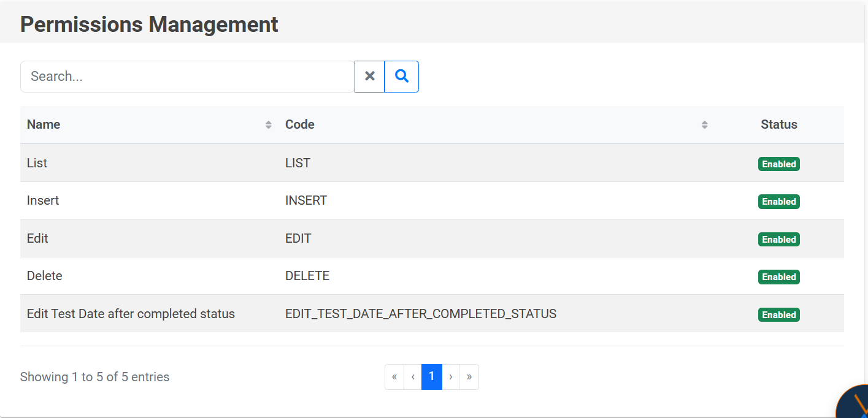Click the Enabled badge for Edit permission
This screenshot has width=868, height=418.
click(778, 240)
